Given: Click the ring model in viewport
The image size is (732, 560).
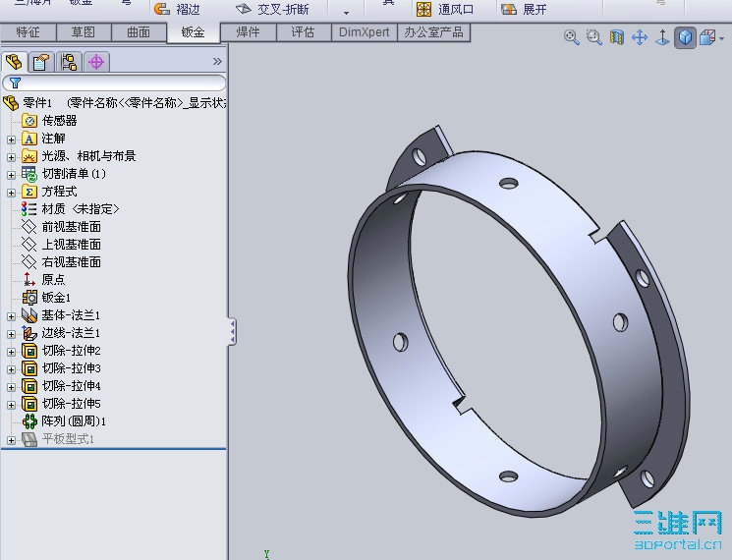Looking at the screenshot, I should tap(518, 322).
